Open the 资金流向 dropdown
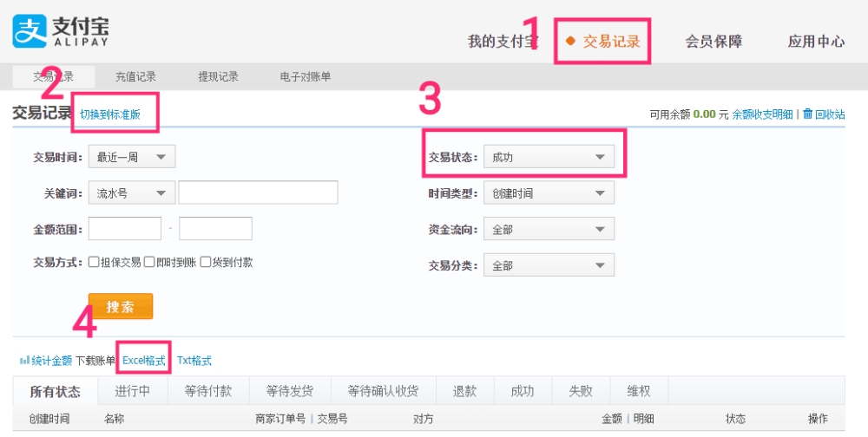868x437 pixels. click(x=549, y=230)
